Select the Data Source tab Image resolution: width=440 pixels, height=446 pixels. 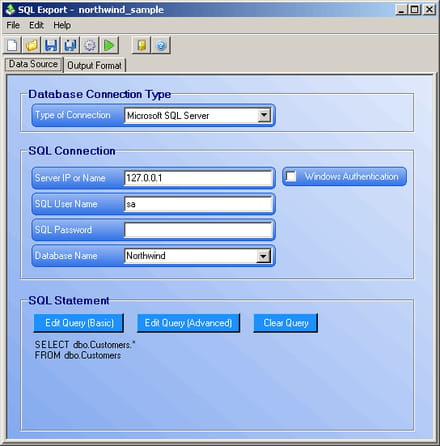point(33,64)
